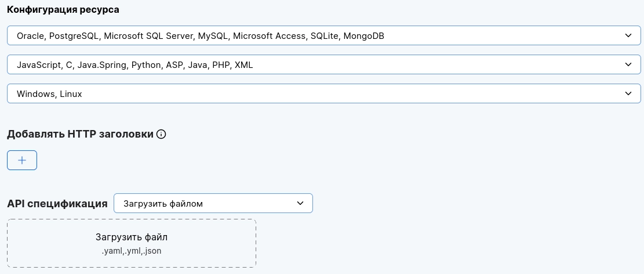This screenshot has width=644, height=274.
Task: Click the chevron arrow of the databases field
Action: [629, 36]
